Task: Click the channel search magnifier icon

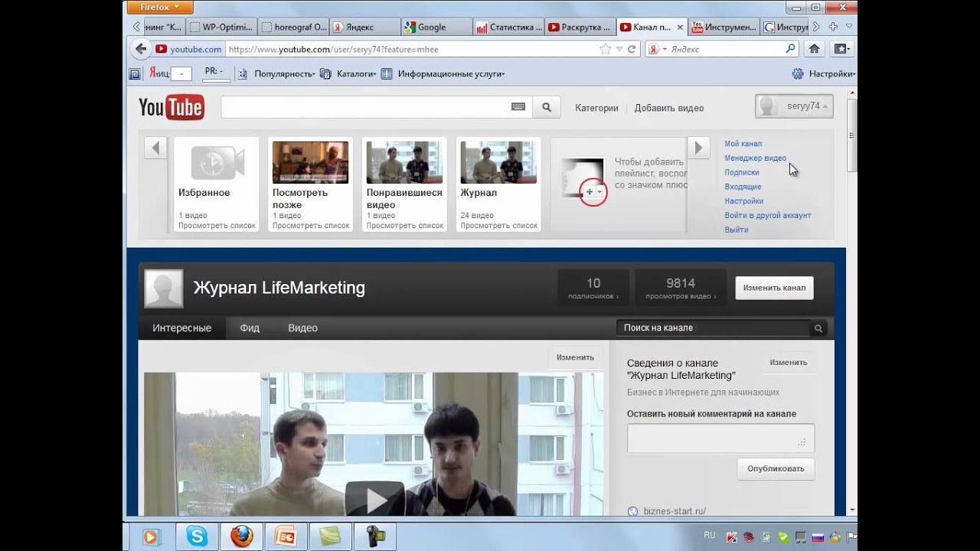Action: (818, 328)
